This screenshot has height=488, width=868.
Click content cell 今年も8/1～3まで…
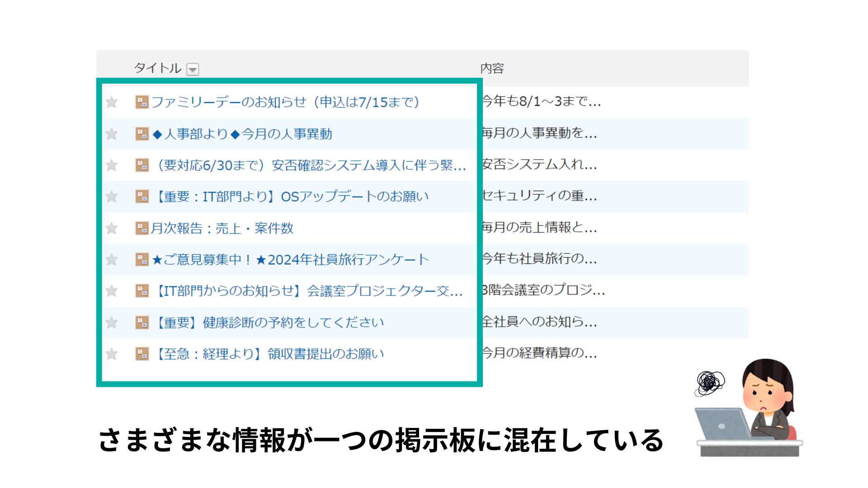click(x=542, y=101)
